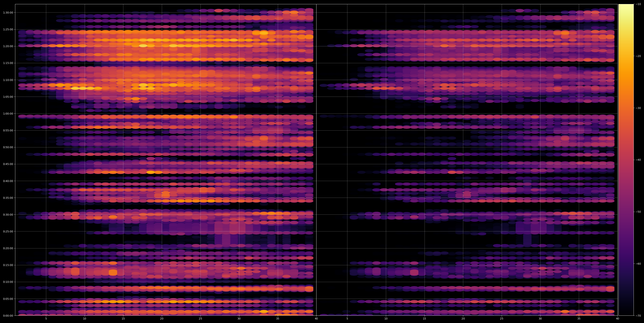This screenshot has width=644, height=323.
Task: Select the 1:30:00 y-axis tick label
Action: [x=8, y=13]
